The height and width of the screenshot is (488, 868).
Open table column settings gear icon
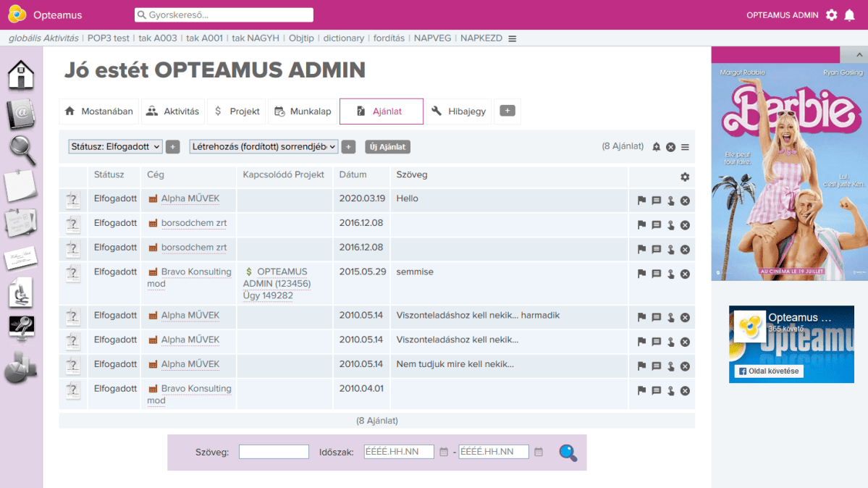(x=685, y=177)
